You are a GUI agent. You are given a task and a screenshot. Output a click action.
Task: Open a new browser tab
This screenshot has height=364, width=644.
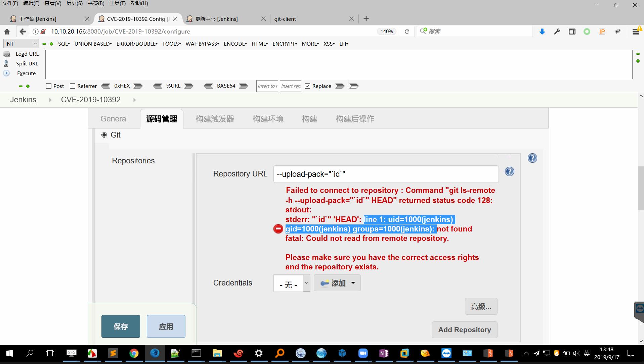point(366,19)
